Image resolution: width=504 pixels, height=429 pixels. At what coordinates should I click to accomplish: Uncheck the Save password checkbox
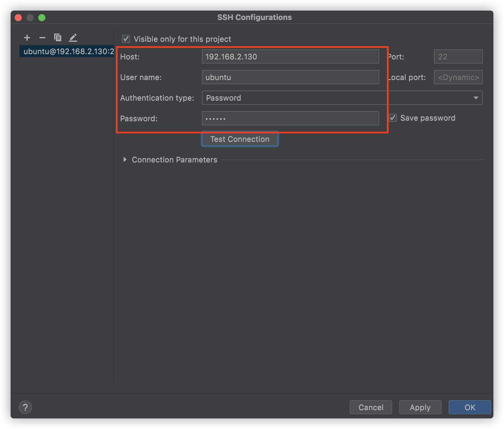click(x=393, y=118)
